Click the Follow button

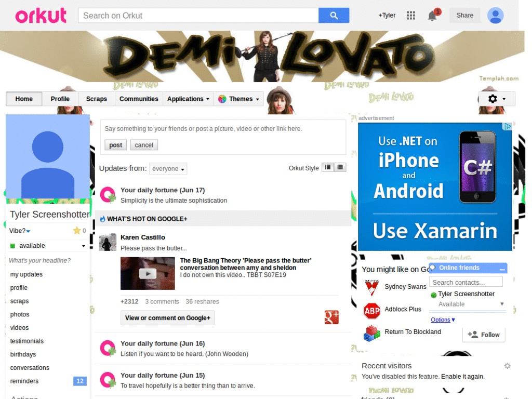click(x=484, y=335)
